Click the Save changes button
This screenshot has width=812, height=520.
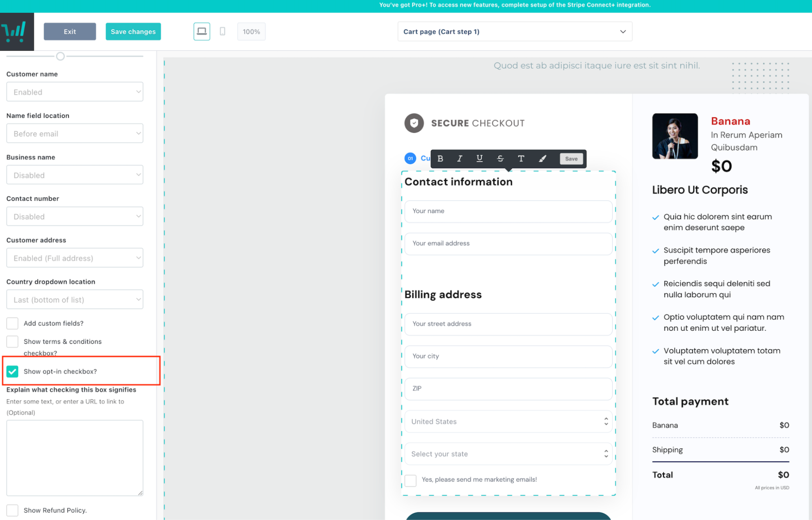pyautogui.click(x=133, y=32)
